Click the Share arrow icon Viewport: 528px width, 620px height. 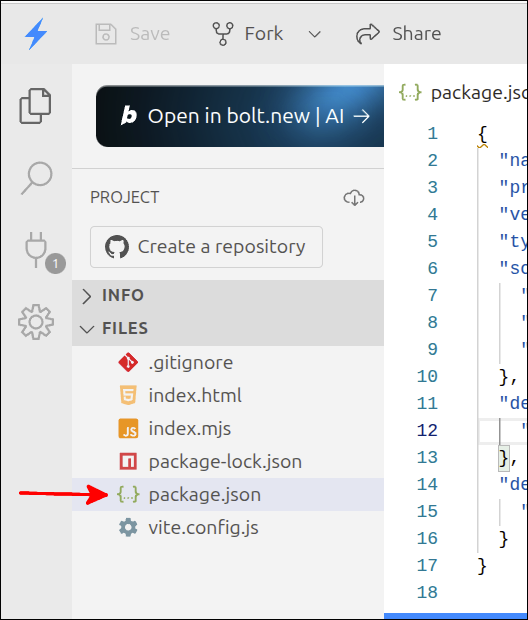(368, 34)
